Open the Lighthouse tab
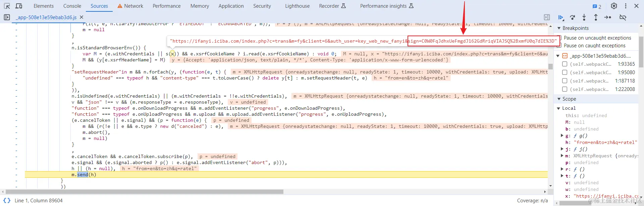644x206 pixels. coord(297,6)
